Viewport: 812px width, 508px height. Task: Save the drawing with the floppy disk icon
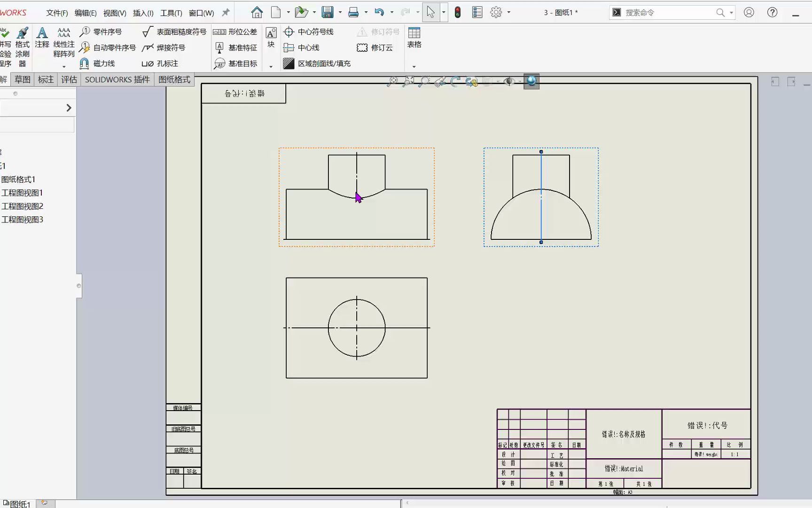point(328,12)
